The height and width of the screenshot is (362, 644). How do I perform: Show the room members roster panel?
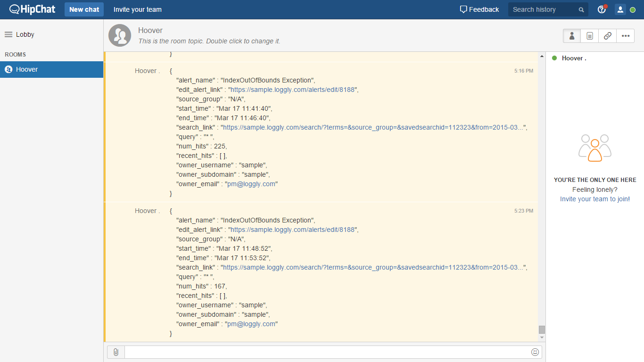572,36
